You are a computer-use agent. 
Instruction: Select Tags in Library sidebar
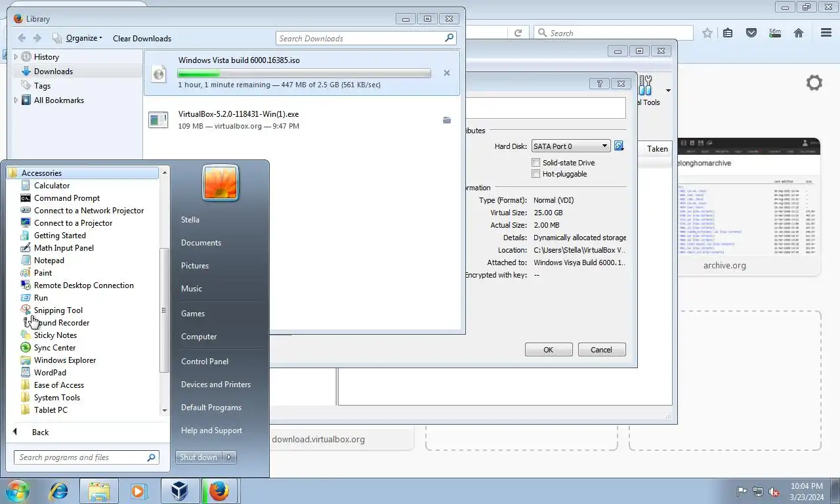(42, 86)
